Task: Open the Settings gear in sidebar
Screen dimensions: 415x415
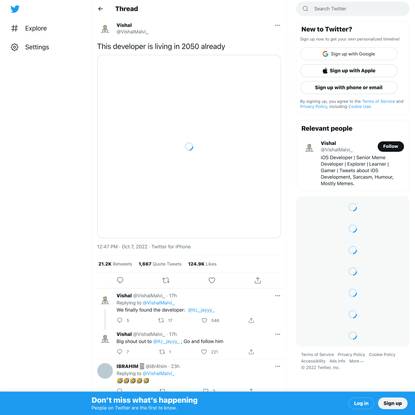Action: click(15, 47)
